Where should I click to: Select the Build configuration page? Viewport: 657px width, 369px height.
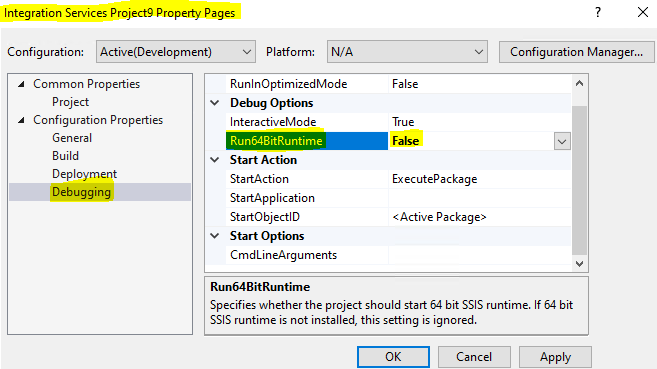(65, 156)
